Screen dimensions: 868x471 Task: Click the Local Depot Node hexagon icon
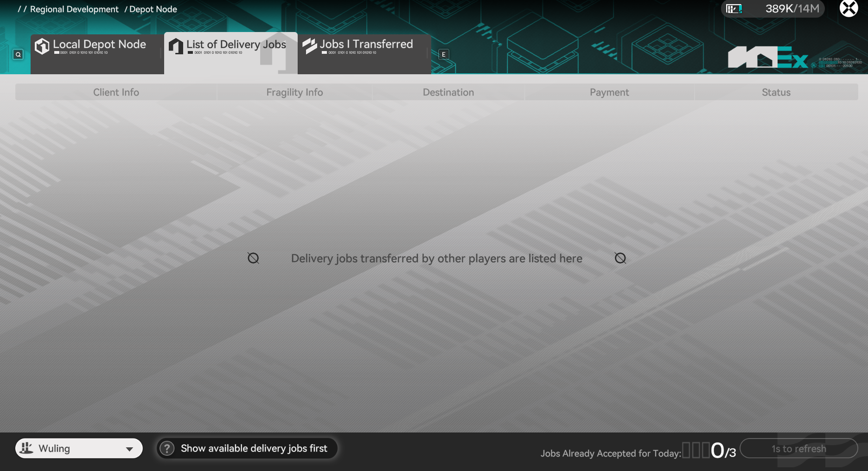[x=42, y=46]
